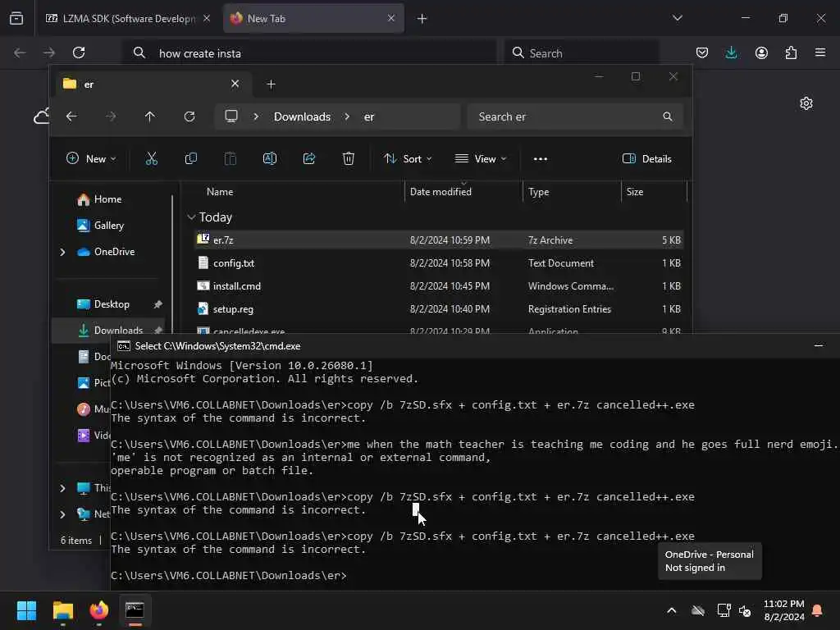This screenshot has width=840, height=630.
Task: Click cmd window title bar icon
Action: (124, 346)
